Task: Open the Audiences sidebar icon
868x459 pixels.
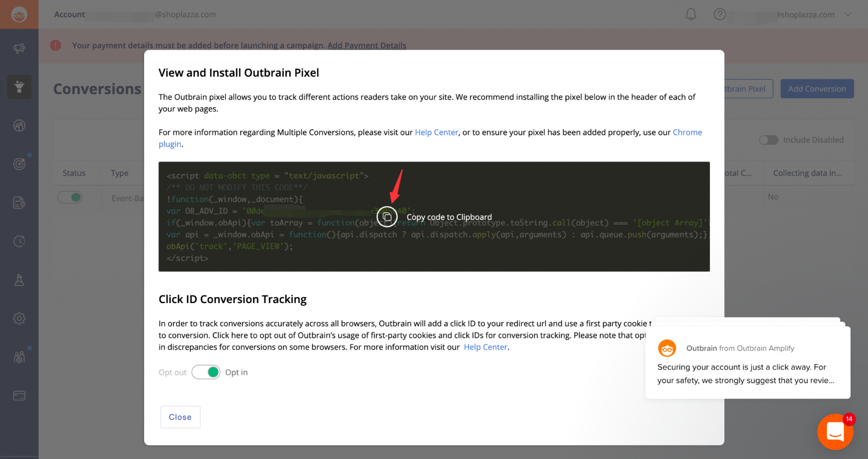Action: tap(19, 126)
